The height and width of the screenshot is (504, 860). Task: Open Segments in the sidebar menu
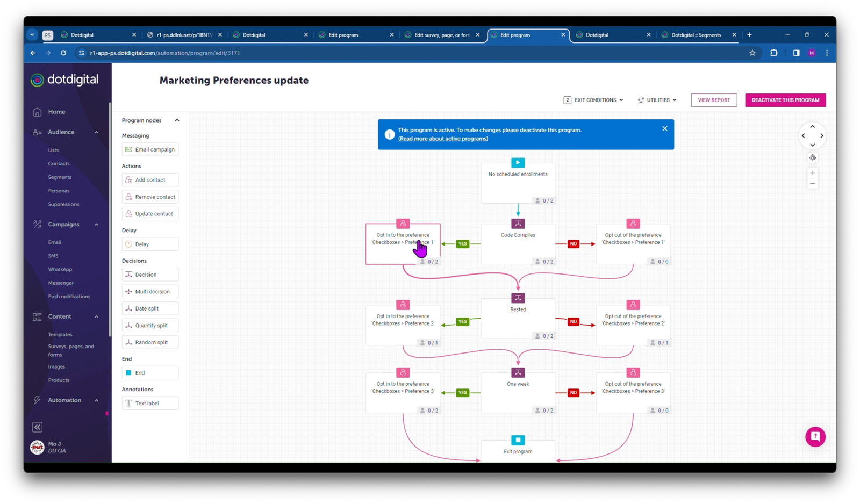60,177
